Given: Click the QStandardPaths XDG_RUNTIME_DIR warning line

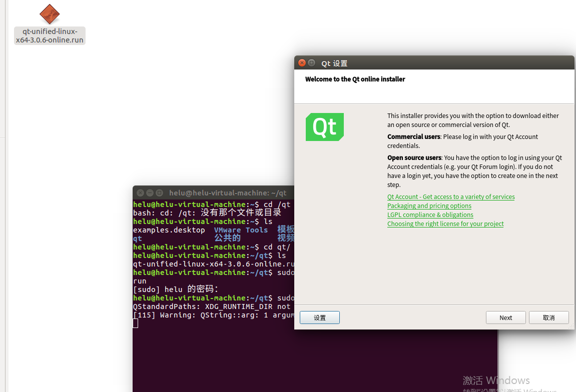Looking at the screenshot, I should pyautogui.click(x=213, y=306).
